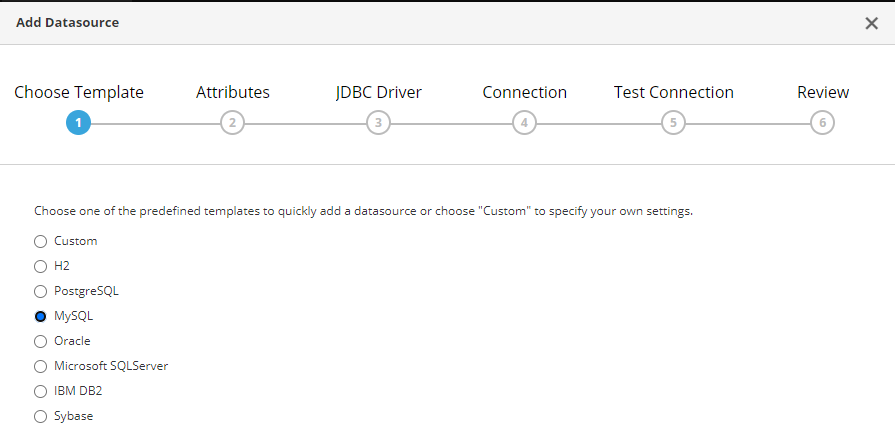Select Microsoft SQLServer radio option
This screenshot has width=895, height=434.
(41, 366)
